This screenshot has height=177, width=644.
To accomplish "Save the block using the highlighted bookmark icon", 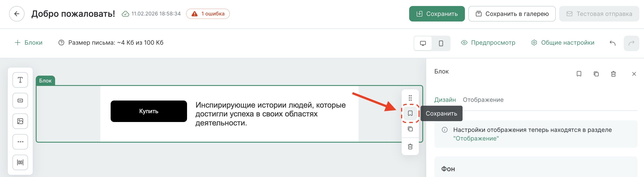I will pyautogui.click(x=410, y=113).
